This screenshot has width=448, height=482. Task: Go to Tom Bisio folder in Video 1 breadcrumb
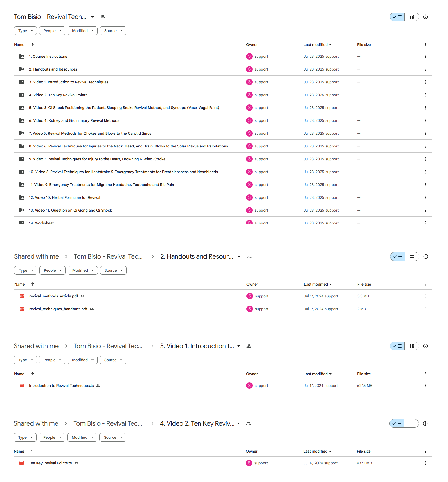pyautogui.click(x=108, y=346)
